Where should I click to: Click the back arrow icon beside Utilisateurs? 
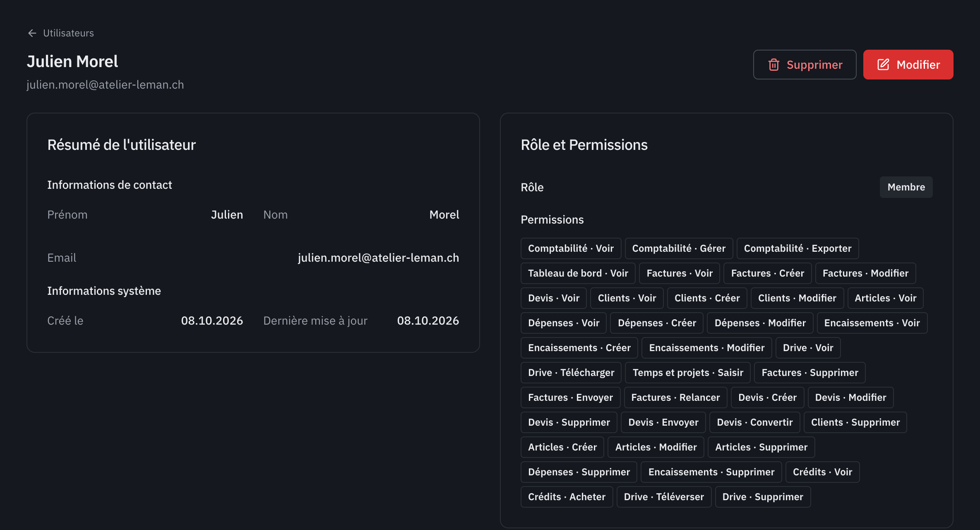point(32,33)
